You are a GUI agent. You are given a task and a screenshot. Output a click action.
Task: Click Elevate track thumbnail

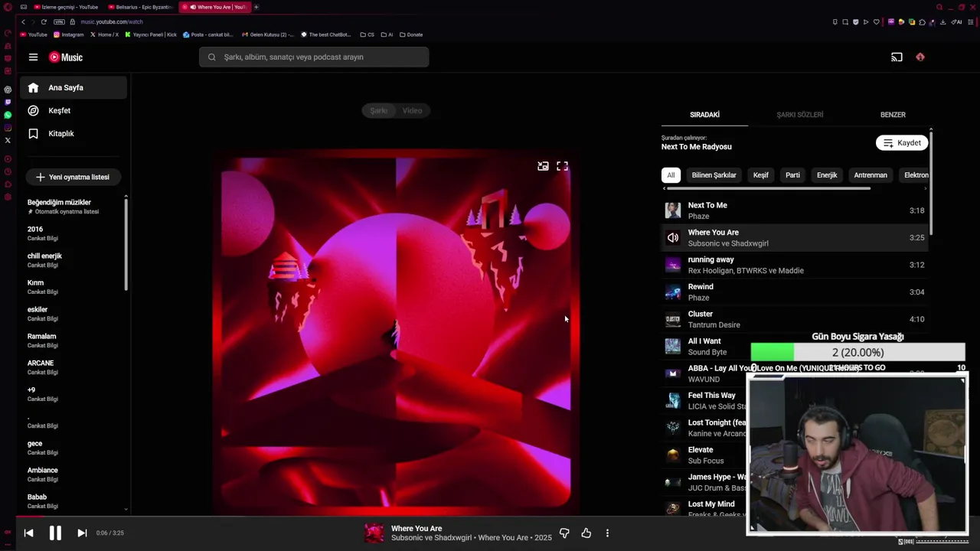point(672,455)
